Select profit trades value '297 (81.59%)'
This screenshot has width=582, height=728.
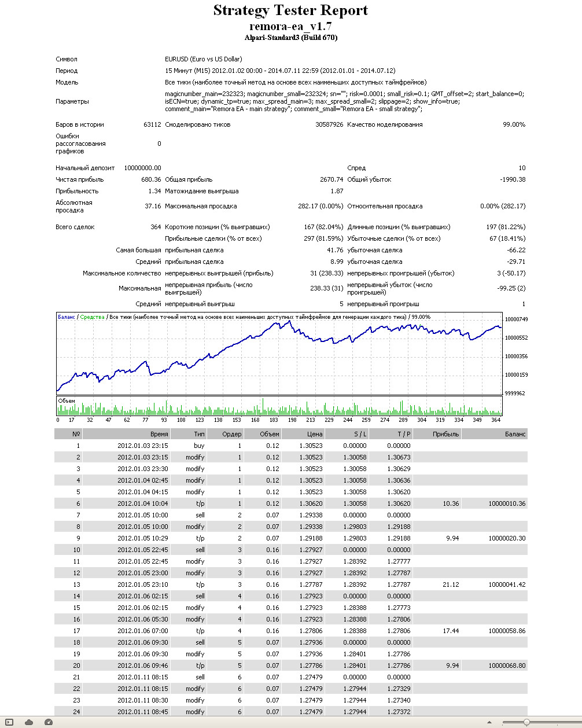pos(324,238)
